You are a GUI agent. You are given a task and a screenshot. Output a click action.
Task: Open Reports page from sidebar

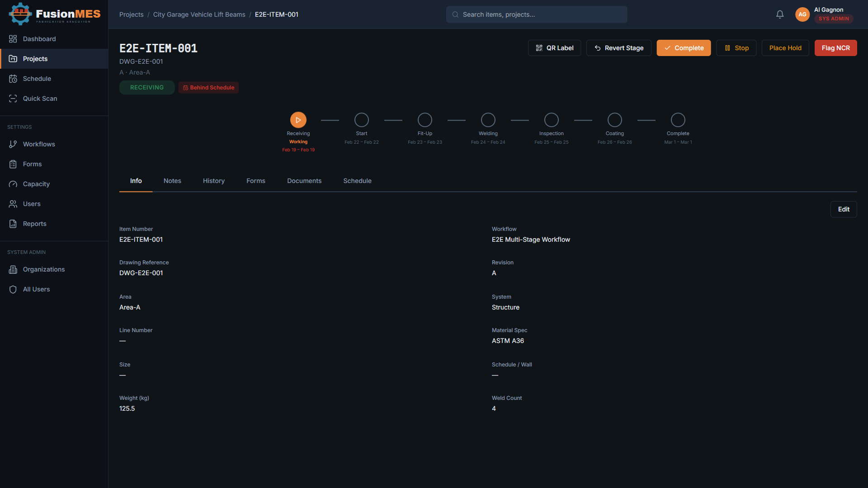tap(34, 224)
